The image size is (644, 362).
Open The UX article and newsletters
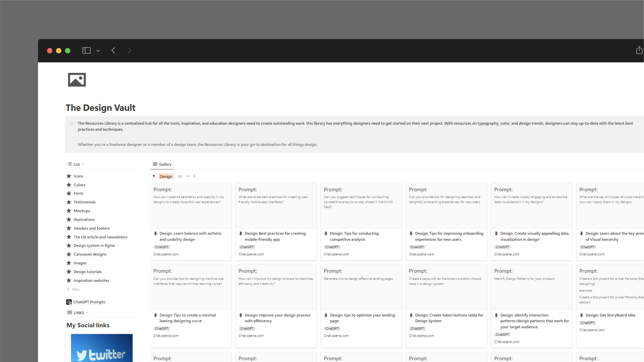pyautogui.click(x=100, y=237)
